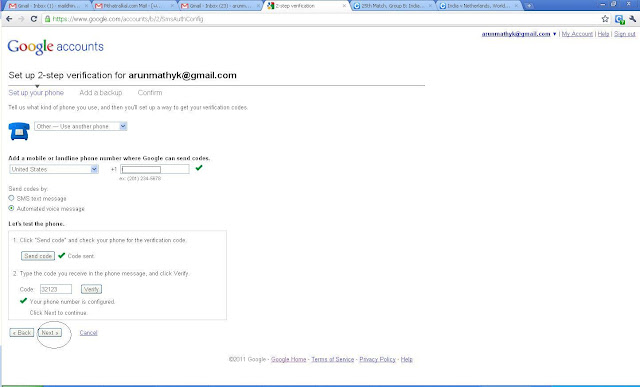Click the Verify button
Viewport: 640px width, 387px height.
click(91, 289)
